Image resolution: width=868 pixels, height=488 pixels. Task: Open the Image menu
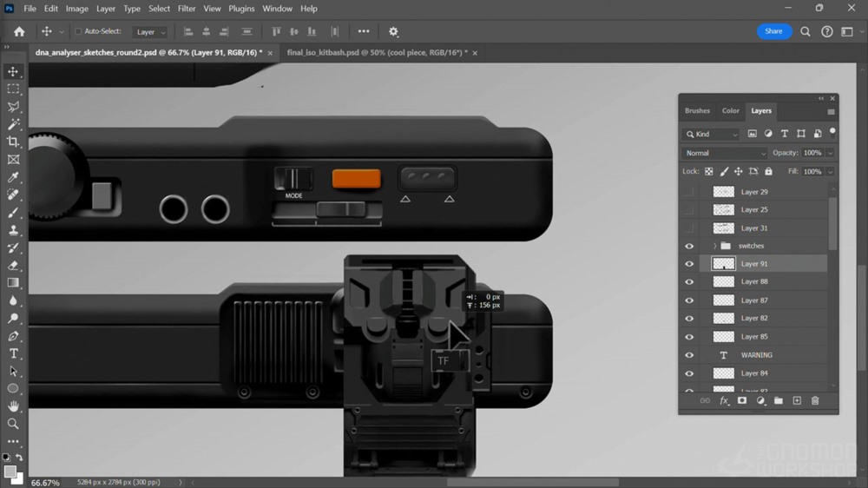pyautogui.click(x=77, y=9)
